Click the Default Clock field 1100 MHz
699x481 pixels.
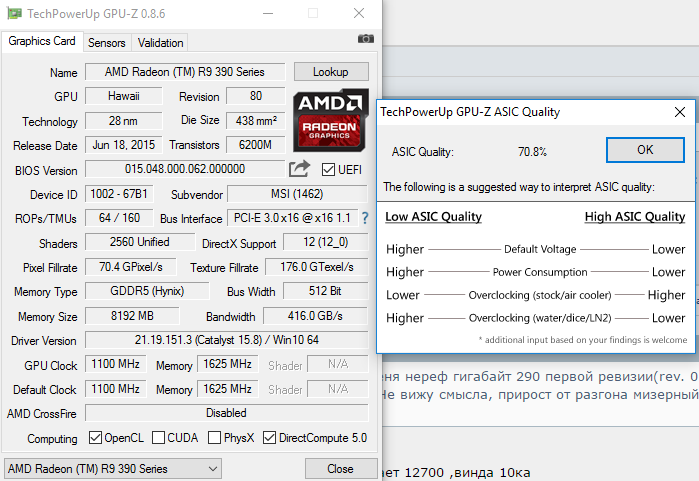(115, 389)
